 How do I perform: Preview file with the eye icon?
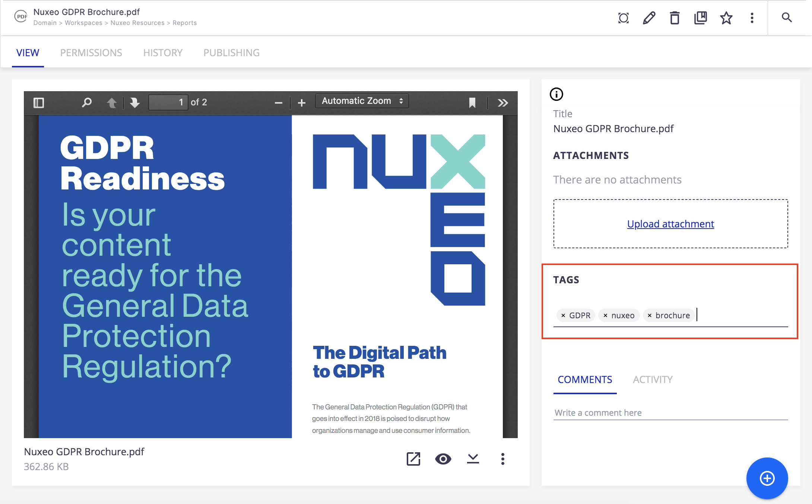pos(443,459)
